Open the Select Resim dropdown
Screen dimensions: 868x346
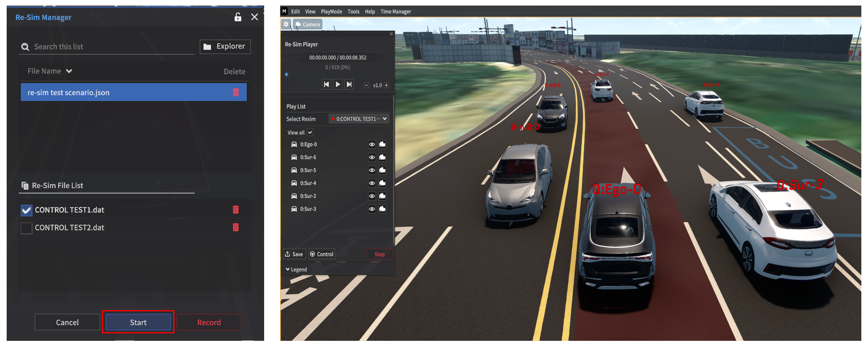[x=359, y=119]
